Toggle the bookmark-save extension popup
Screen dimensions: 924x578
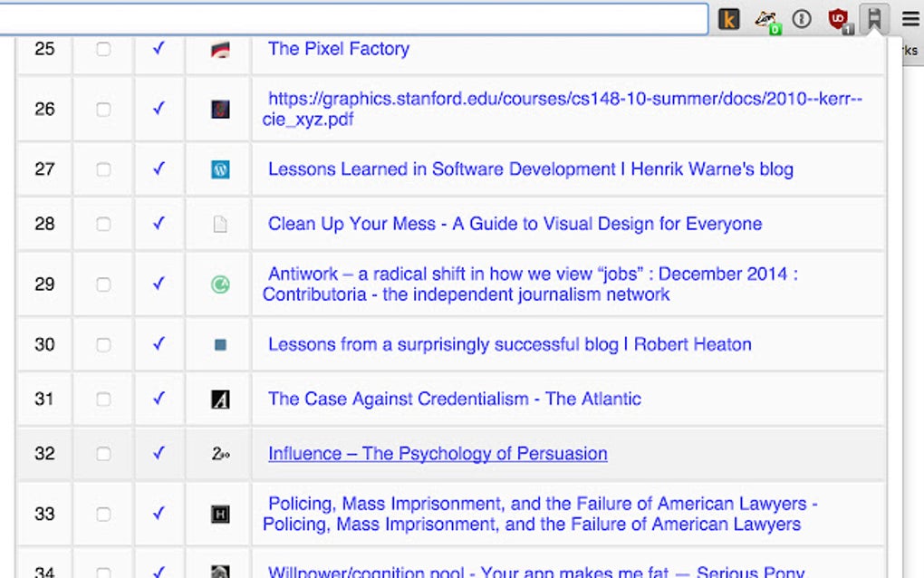(x=873, y=18)
